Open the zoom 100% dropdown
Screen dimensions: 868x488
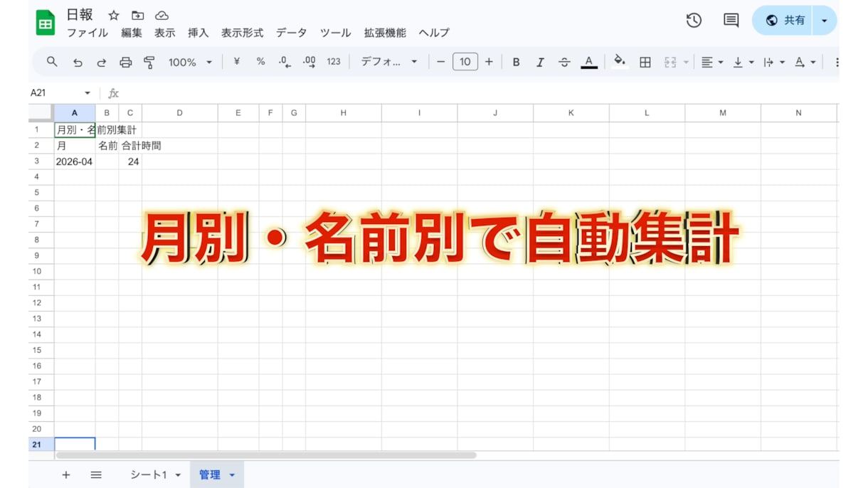click(190, 63)
